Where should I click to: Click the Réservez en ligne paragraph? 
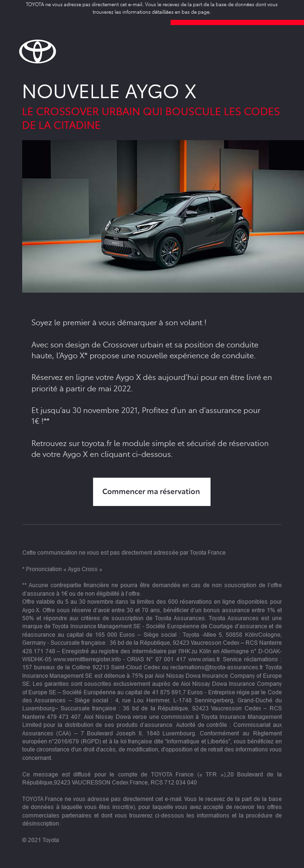click(152, 383)
